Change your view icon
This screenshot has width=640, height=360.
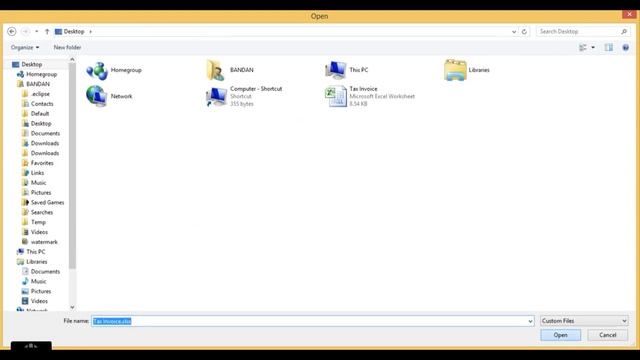(583, 48)
